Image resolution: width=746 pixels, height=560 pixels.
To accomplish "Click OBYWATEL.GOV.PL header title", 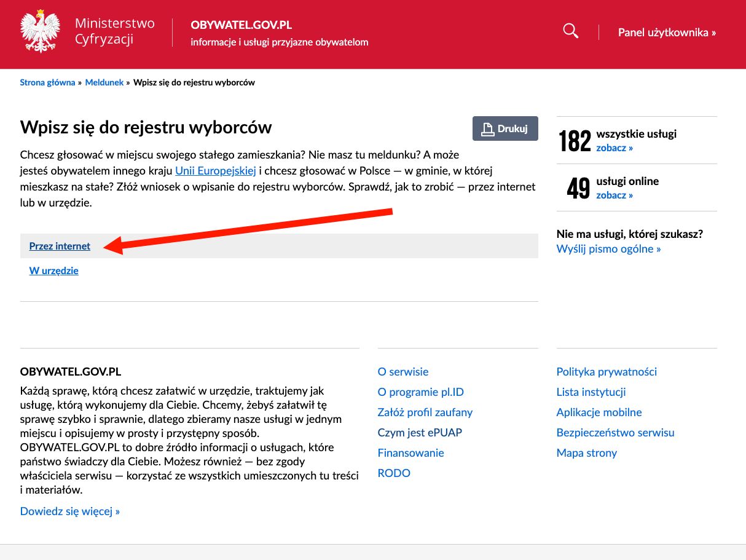I will [x=241, y=25].
